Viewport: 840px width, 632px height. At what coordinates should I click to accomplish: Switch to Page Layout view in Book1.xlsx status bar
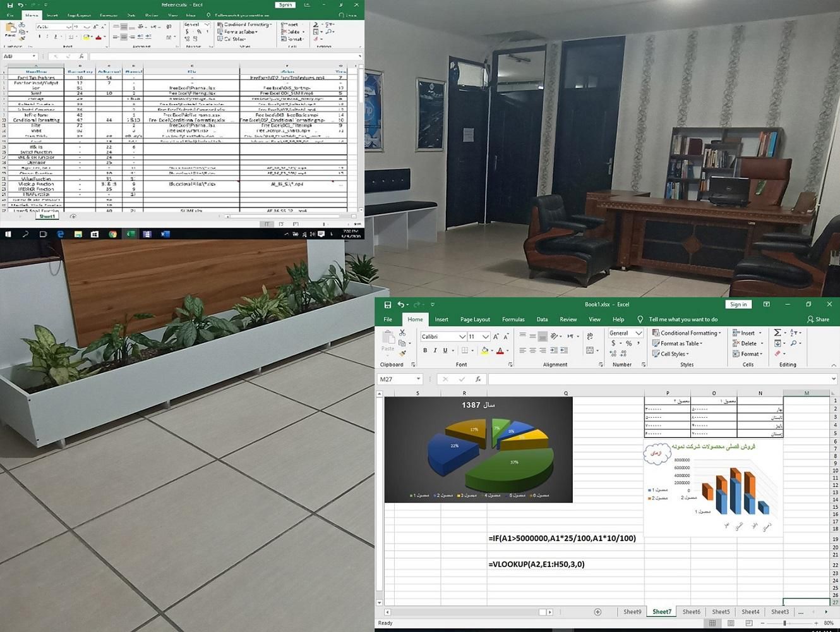731,623
